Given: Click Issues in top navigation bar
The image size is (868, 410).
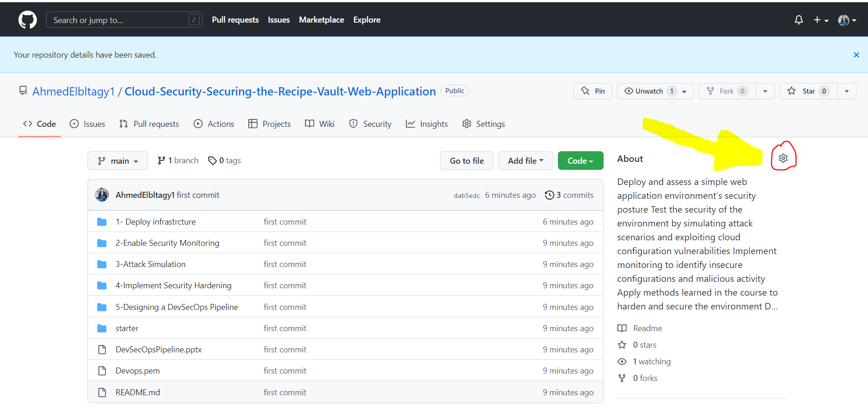Looking at the screenshot, I should click(279, 20).
